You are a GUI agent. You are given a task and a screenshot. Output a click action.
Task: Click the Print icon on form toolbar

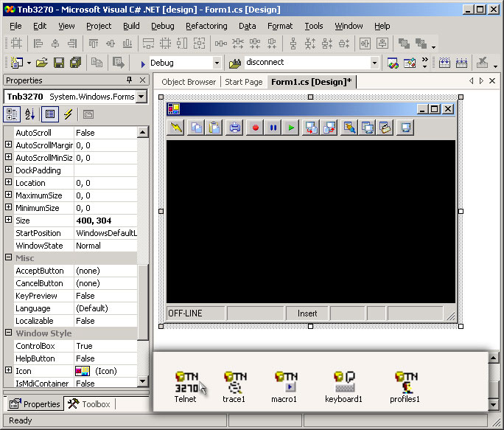(234, 128)
